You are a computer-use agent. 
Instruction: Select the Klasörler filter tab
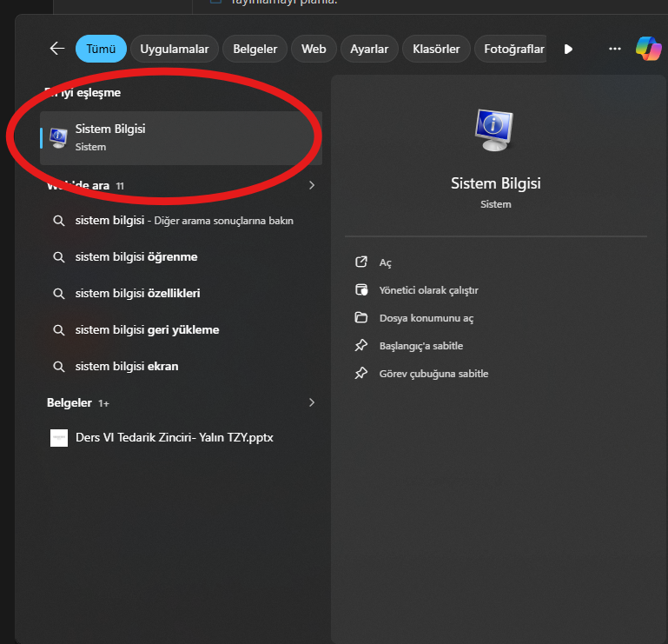pyautogui.click(x=436, y=49)
